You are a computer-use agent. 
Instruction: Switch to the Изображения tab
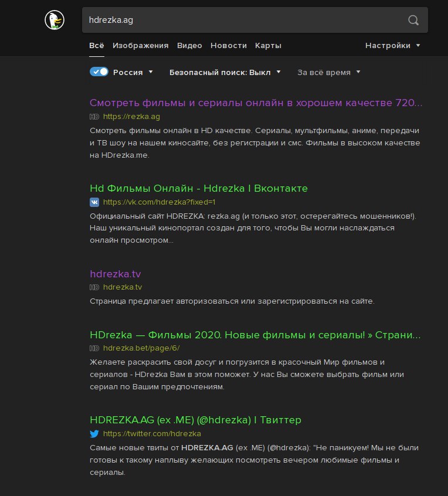[141, 46]
